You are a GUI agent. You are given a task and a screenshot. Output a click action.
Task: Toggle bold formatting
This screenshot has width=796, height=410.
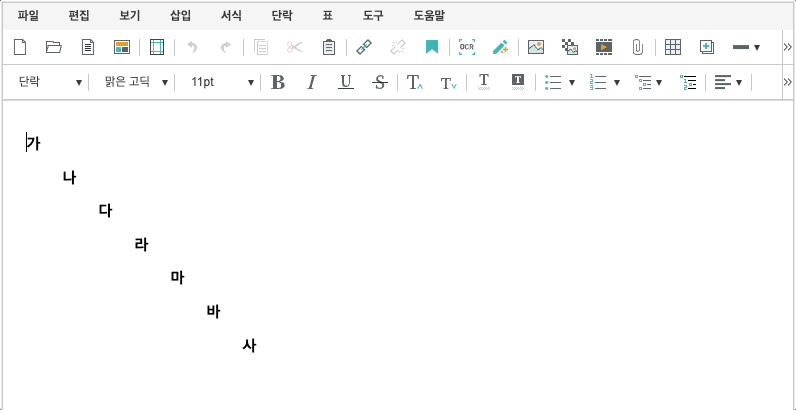(278, 82)
